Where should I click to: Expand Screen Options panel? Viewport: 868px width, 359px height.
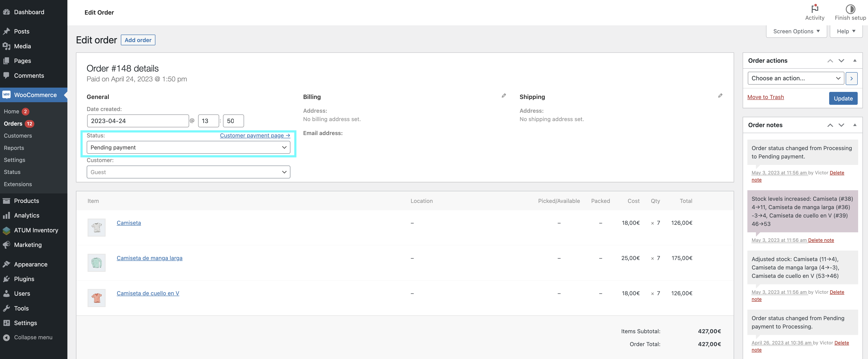(796, 31)
